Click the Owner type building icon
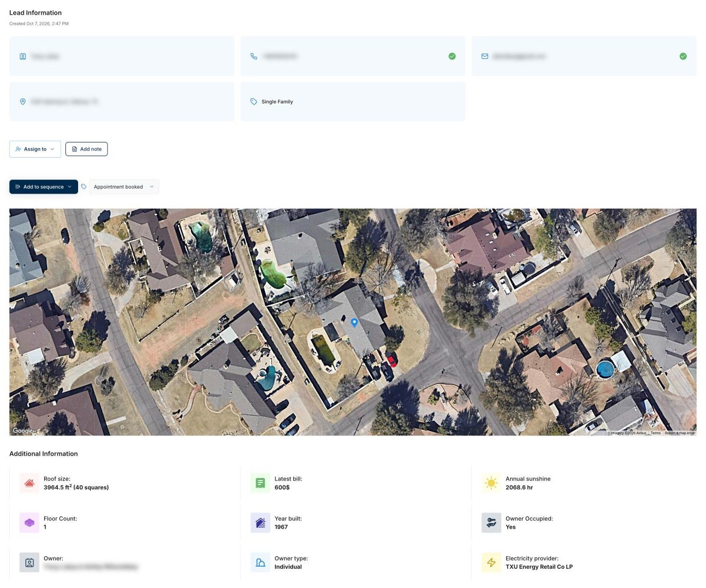This screenshot has width=706, height=588. click(260, 563)
